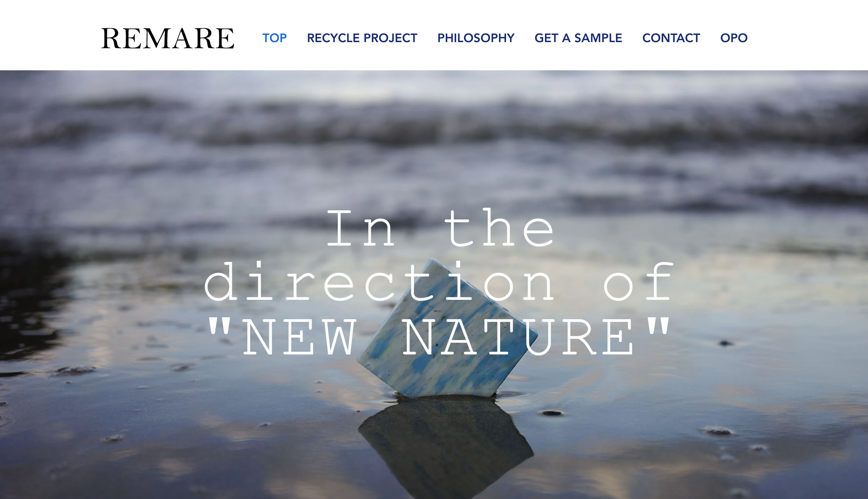Click the "NEW NATURE" headline text
868x499 pixels.
[439, 337]
